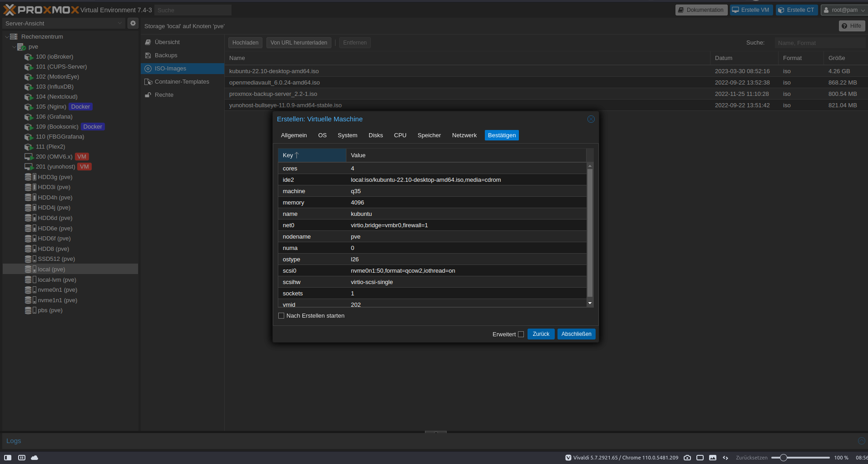
Task: Open the root@pam user menu
Action: (844, 10)
